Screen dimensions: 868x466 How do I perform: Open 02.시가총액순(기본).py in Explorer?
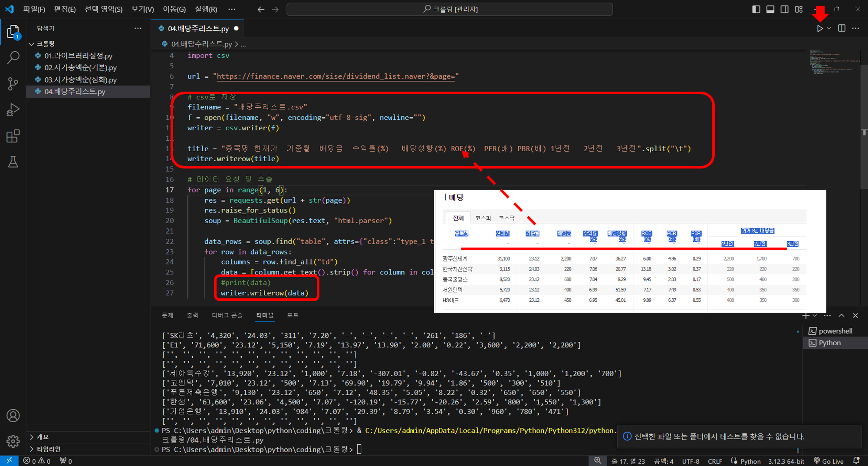point(81,68)
